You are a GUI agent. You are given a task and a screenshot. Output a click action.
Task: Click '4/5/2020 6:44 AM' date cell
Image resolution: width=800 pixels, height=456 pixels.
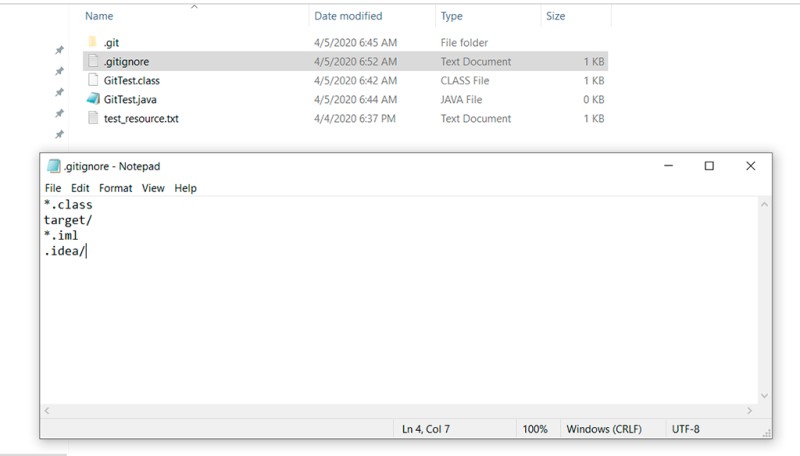356,99
